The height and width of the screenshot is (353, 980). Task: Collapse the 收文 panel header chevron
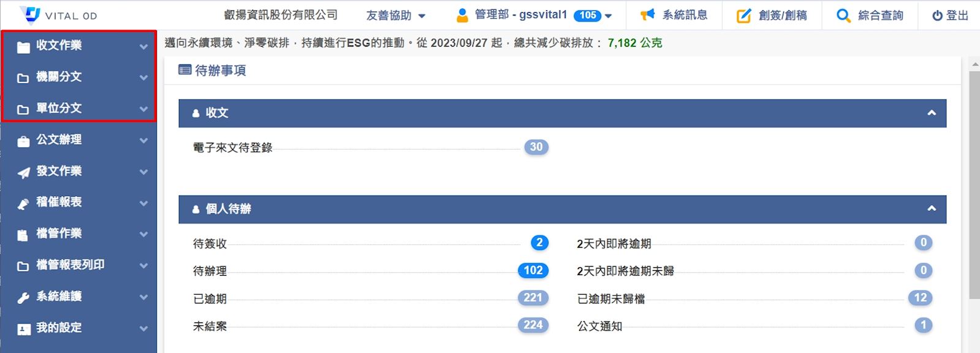pos(931,113)
